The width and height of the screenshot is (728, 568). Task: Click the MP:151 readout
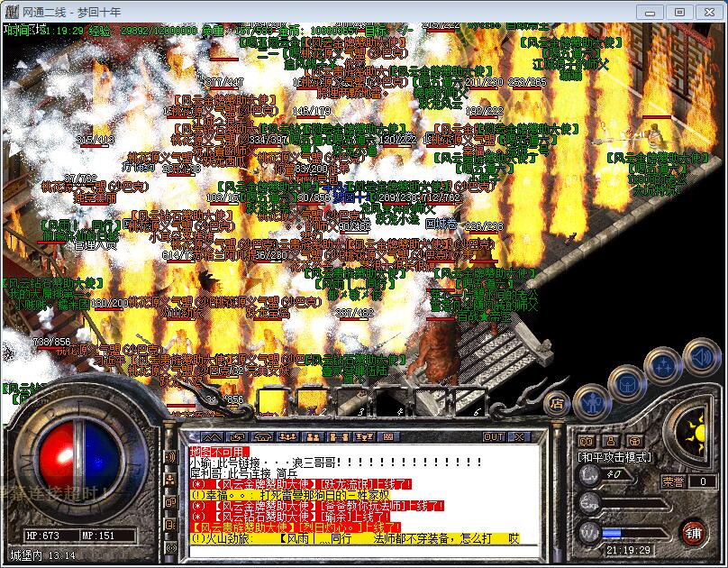98,536
